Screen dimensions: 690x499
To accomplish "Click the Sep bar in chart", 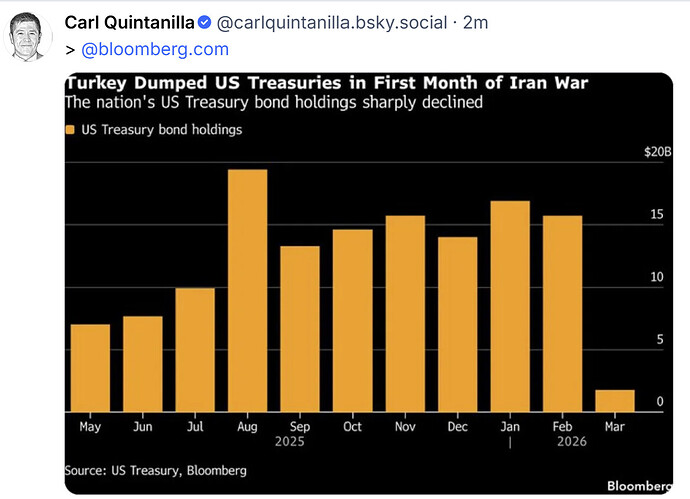I will 300,329.
